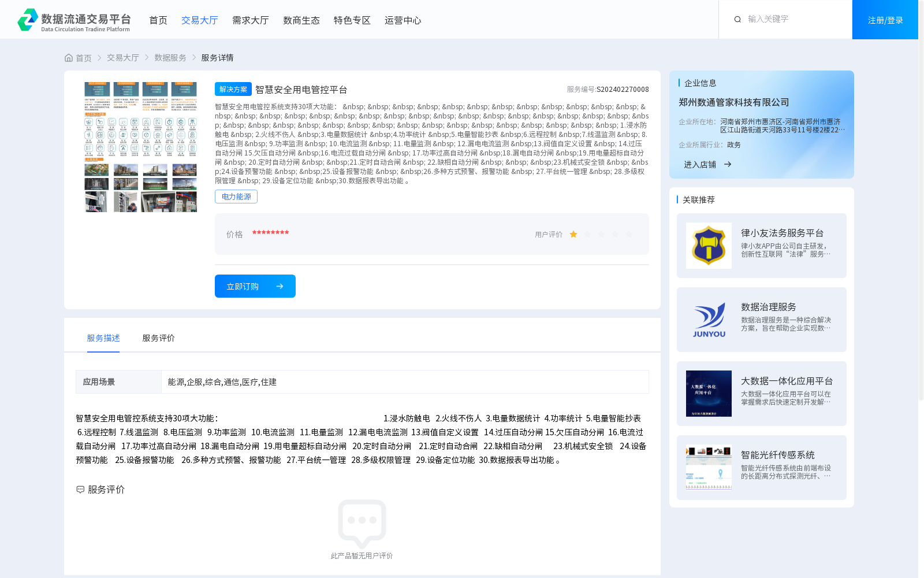Click the 此产品暂无用户评价 empty message
Viewport: 924px width, 578px height.
(x=362, y=556)
